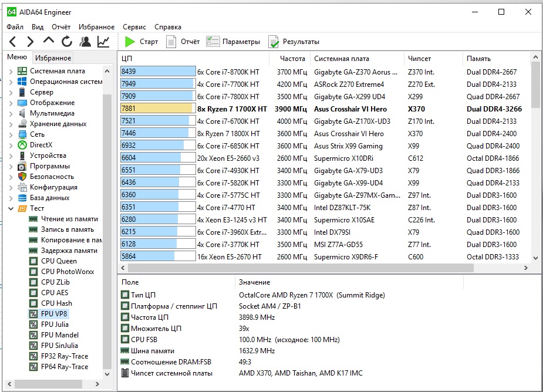543x392 pixels.
Task: Expand the Операционная система node
Action: point(11,82)
